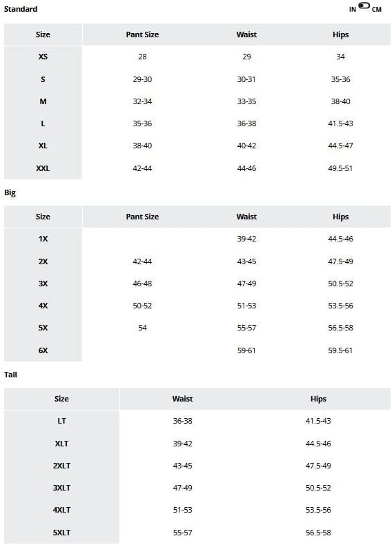Click the 2XLT size row label
Image resolution: width=392 pixels, height=545 pixels.
pos(61,466)
